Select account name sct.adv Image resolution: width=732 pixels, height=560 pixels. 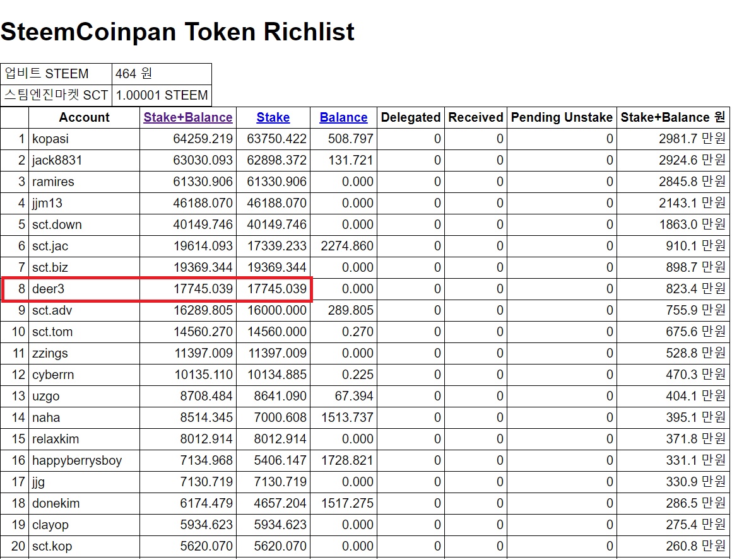52,310
